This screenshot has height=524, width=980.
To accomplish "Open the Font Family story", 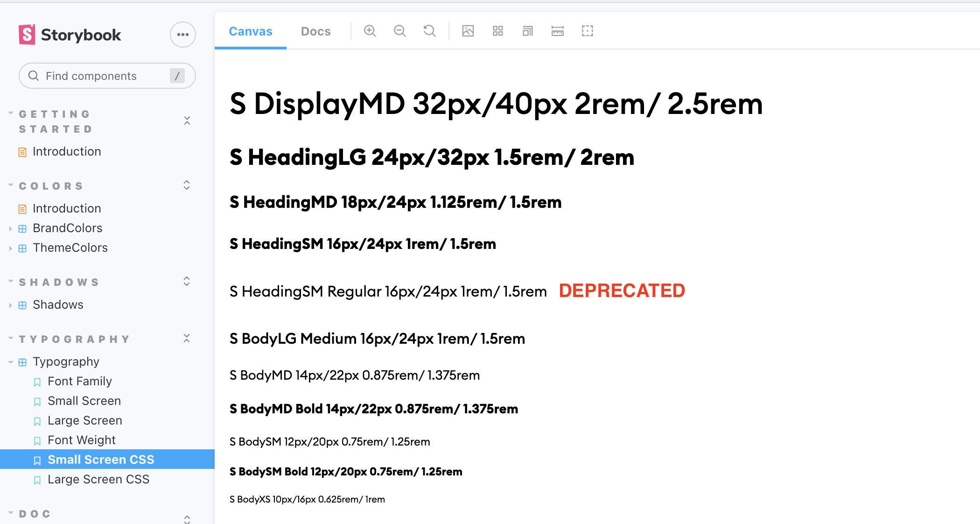I will click(x=80, y=381).
